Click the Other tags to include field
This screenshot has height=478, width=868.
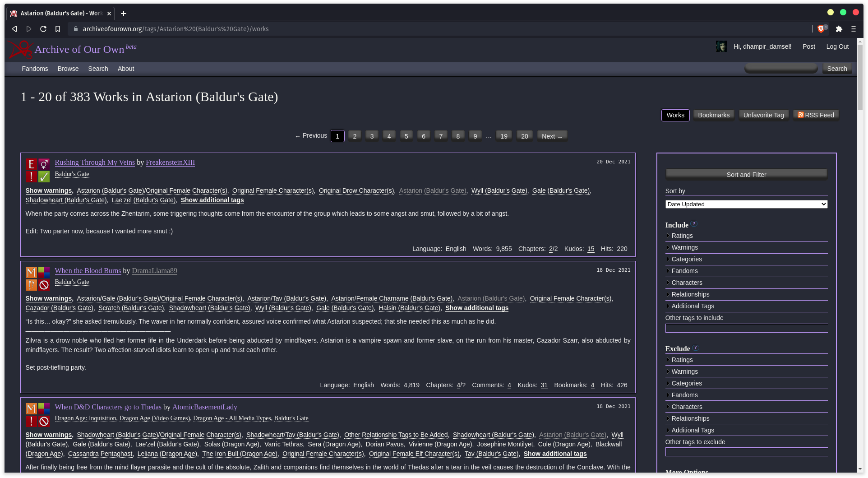[x=746, y=328]
